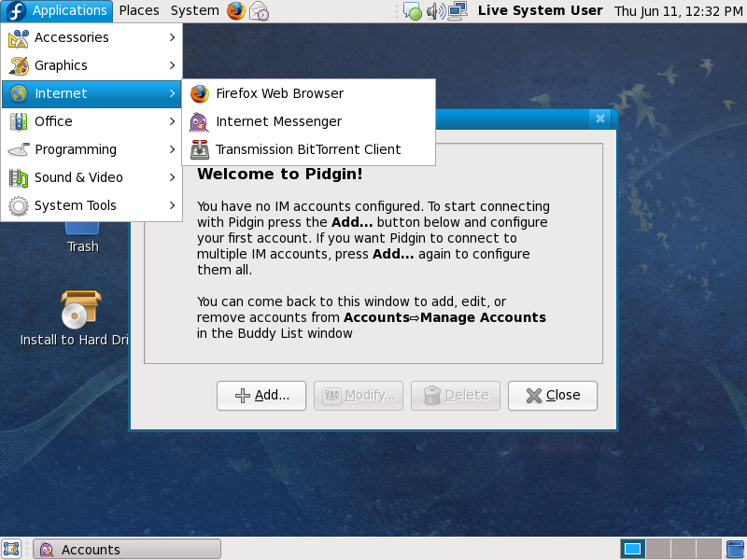
Task: Start Transmission BitTorrent Client
Action: point(307,149)
